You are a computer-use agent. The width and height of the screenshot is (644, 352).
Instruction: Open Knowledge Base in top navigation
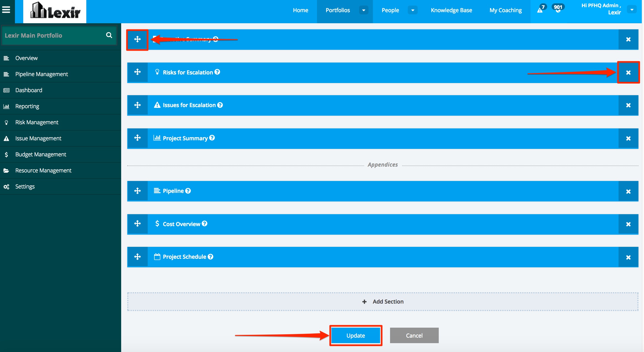coord(451,10)
